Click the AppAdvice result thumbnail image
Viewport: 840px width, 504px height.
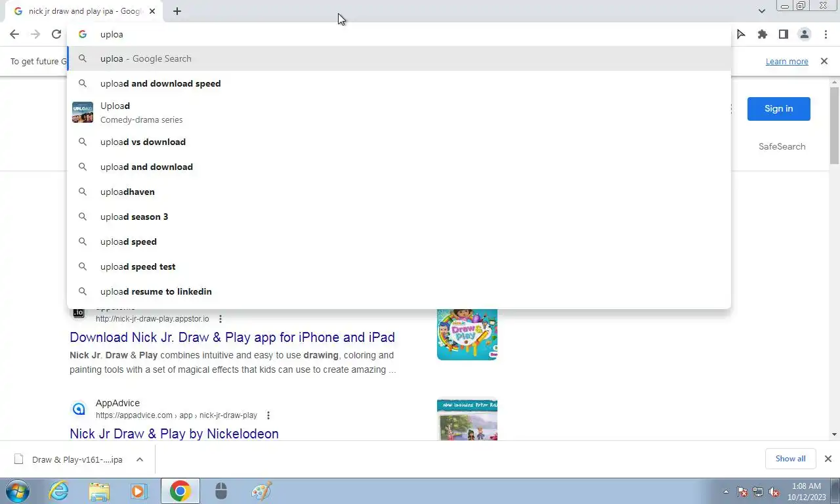467,420
